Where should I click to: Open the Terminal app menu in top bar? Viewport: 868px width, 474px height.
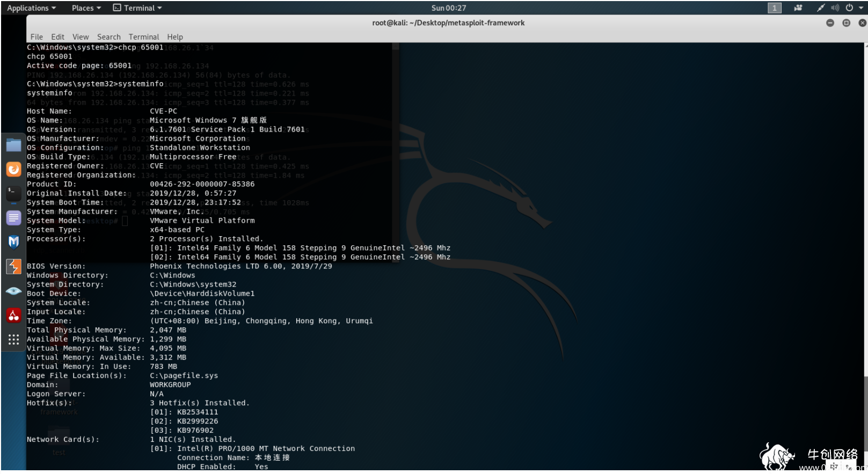137,8
